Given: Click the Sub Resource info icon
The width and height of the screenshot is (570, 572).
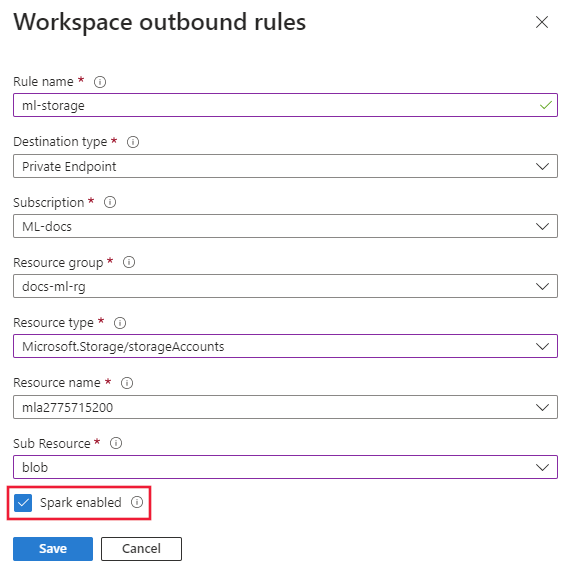Looking at the screenshot, I should [x=116, y=443].
